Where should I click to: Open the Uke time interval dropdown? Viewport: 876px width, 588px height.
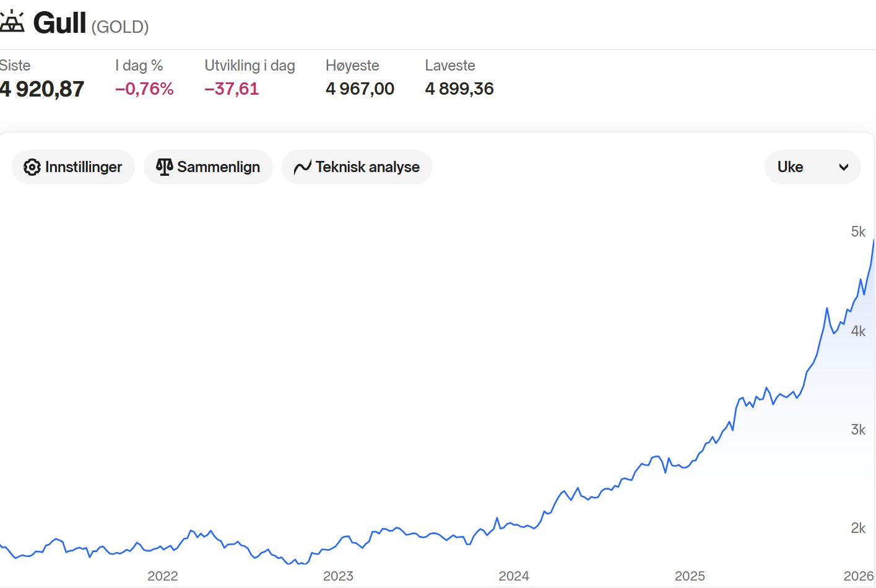click(812, 167)
